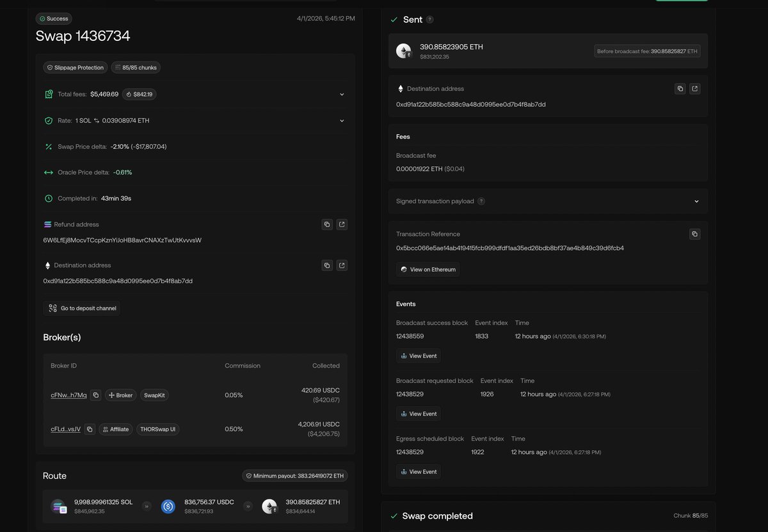
Task: Click the 0x5bcc066e5ae... transaction hash text
Action: coord(510,248)
